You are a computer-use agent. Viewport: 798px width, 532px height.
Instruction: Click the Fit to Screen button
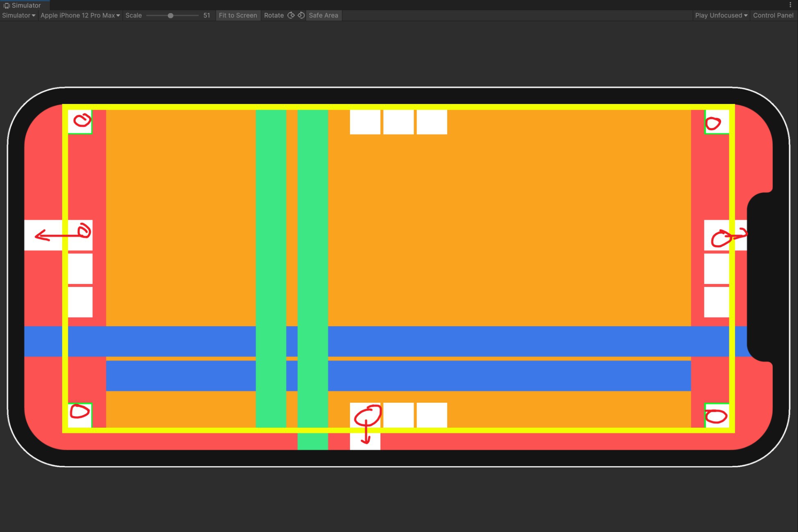coord(238,15)
